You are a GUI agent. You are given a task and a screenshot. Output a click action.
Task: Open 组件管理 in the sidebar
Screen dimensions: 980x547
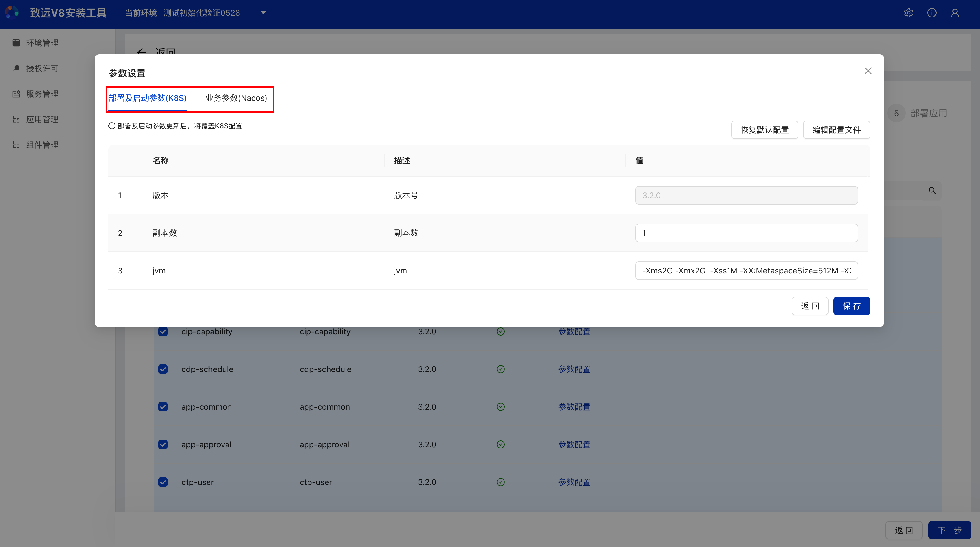tap(42, 145)
